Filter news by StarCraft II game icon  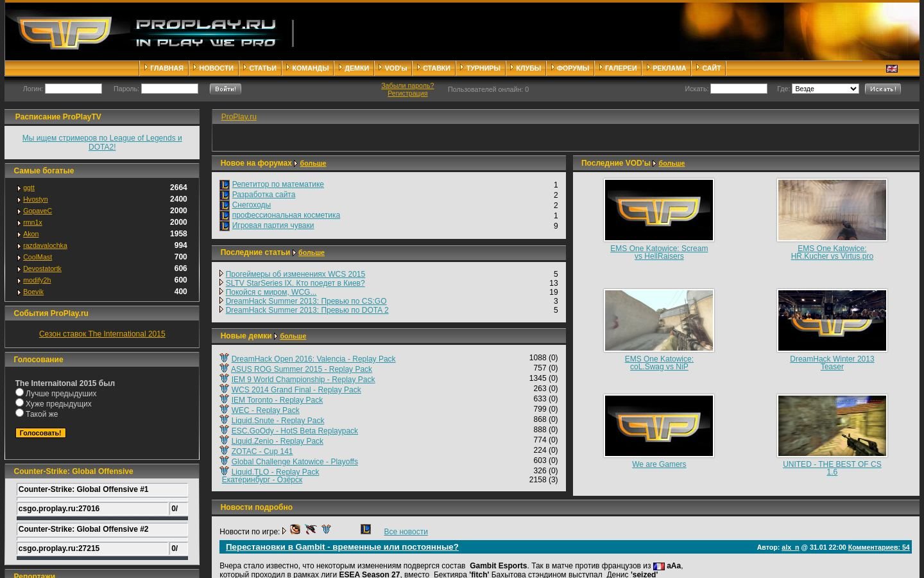pyautogui.click(x=326, y=529)
